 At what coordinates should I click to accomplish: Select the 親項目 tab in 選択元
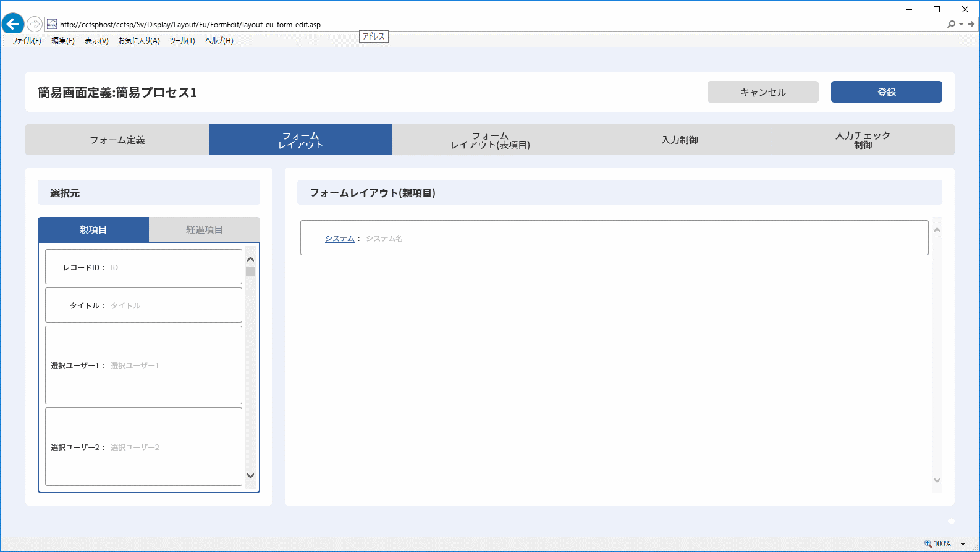[x=93, y=229]
